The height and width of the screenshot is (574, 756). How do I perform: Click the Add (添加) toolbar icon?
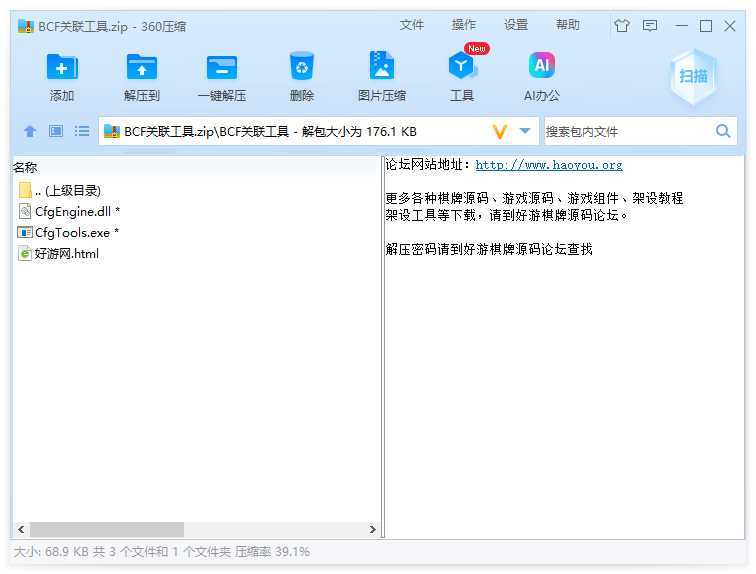pos(62,68)
